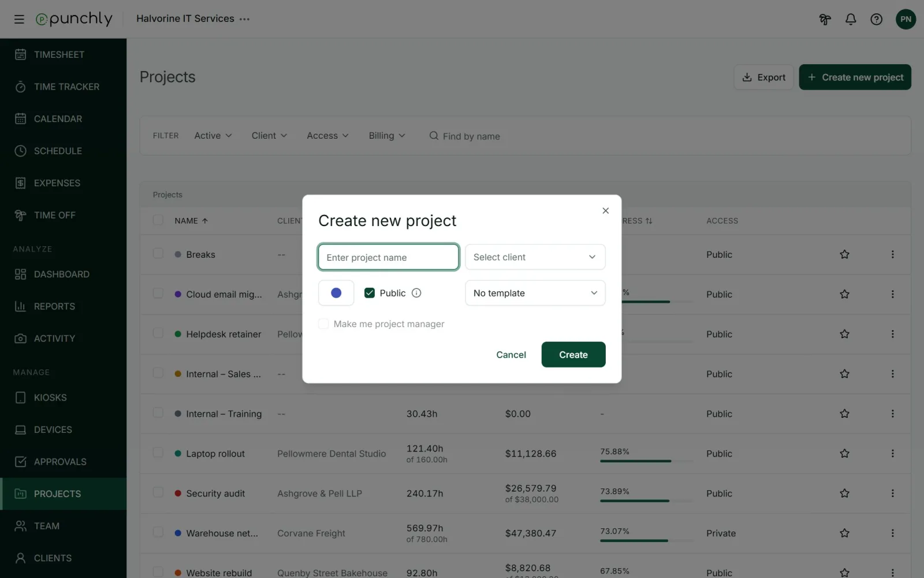Open Clients in sidebar
The width and height of the screenshot is (924, 578).
tap(63, 558)
